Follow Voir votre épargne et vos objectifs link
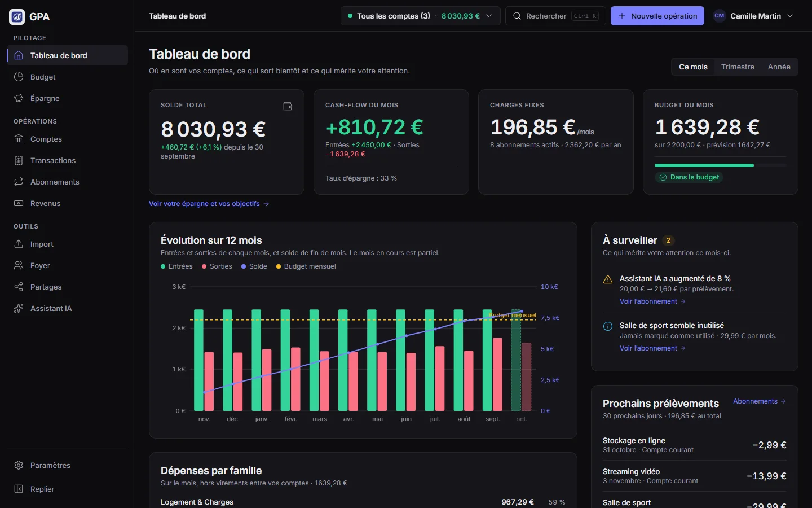 209,204
